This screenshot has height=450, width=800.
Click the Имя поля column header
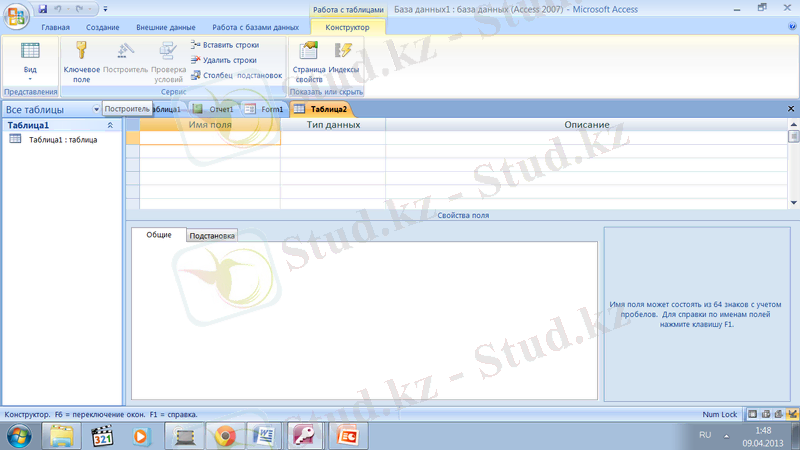[210, 124]
